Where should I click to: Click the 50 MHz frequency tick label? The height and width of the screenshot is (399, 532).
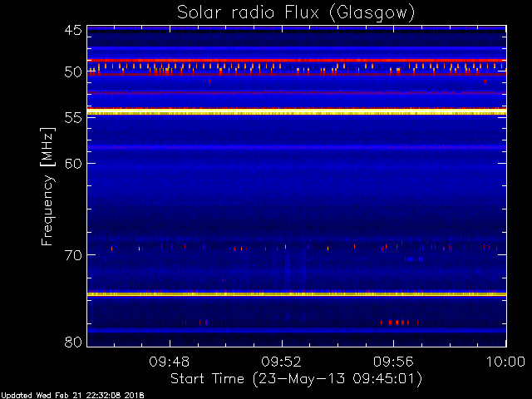coord(72,72)
